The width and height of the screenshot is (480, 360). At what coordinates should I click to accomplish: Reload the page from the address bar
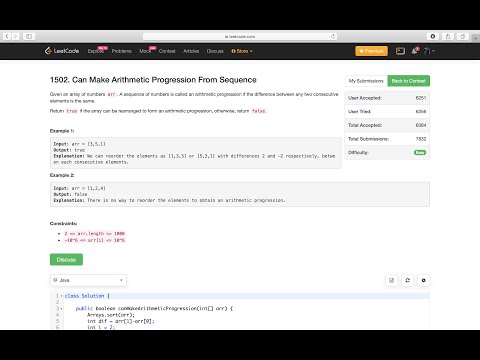tap(333, 36)
